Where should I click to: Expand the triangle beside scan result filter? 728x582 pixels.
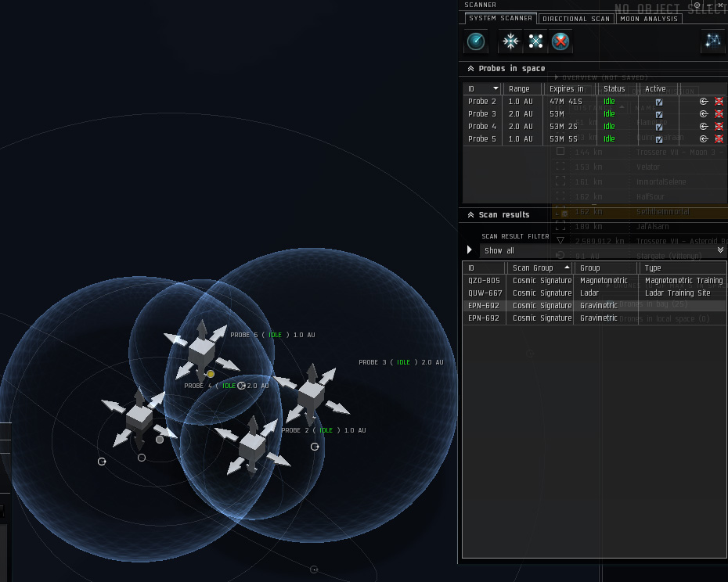click(470, 250)
